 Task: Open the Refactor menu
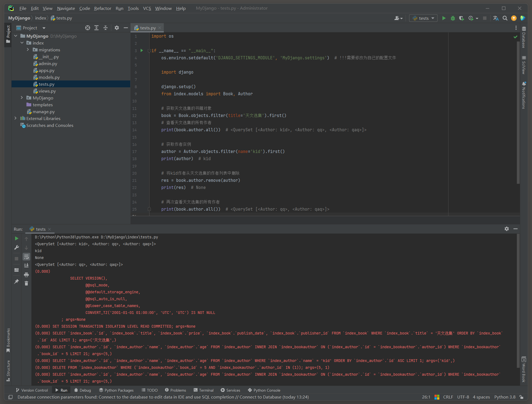coord(102,8)
